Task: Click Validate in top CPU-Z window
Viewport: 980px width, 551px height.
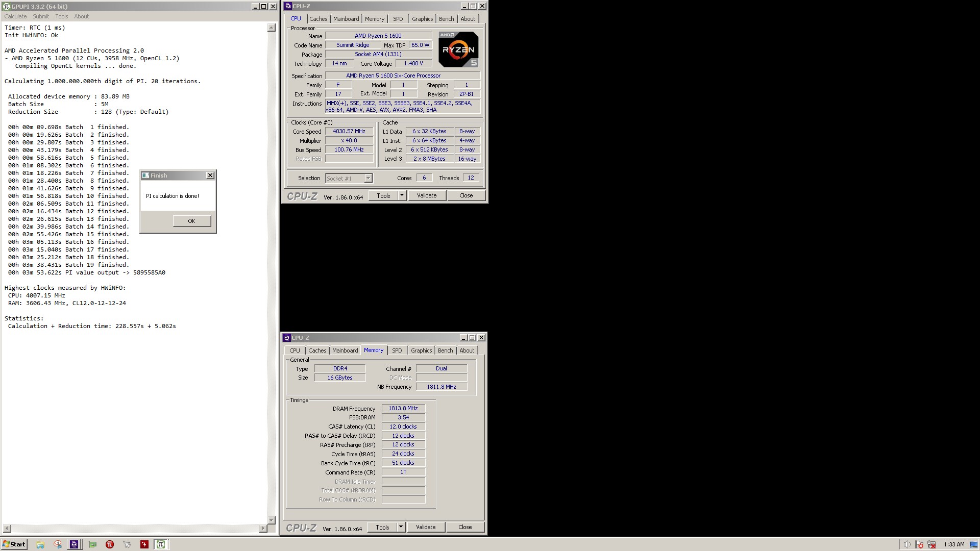Action: click(x=427, y=195)
